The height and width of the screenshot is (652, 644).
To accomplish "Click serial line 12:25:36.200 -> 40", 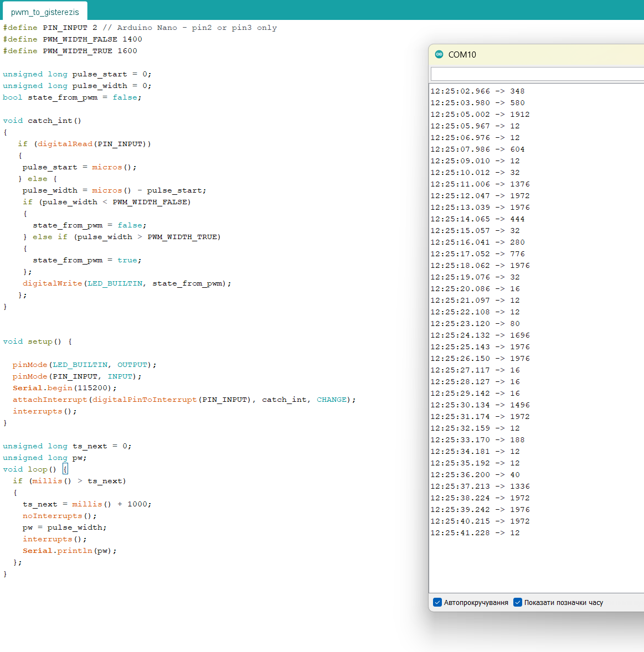I will click(475, 475).
